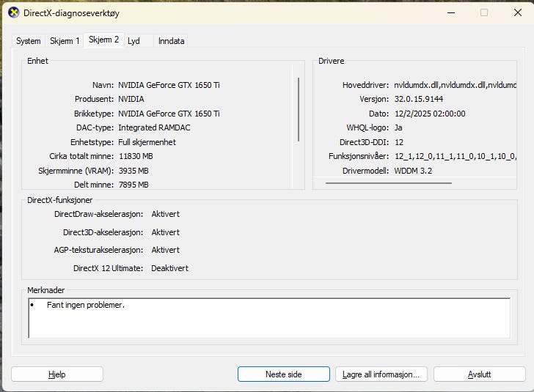Click the Funksjonsnivåer label

click(359, 156)
